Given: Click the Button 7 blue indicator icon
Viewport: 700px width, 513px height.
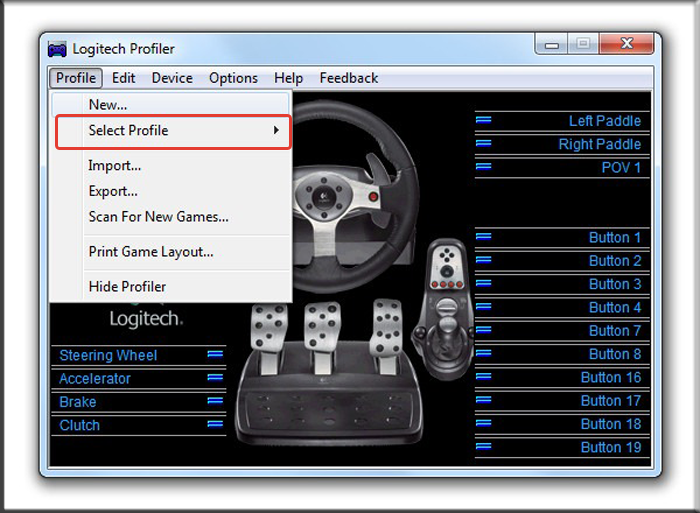Looking at the screenshot, I should 483,330.
